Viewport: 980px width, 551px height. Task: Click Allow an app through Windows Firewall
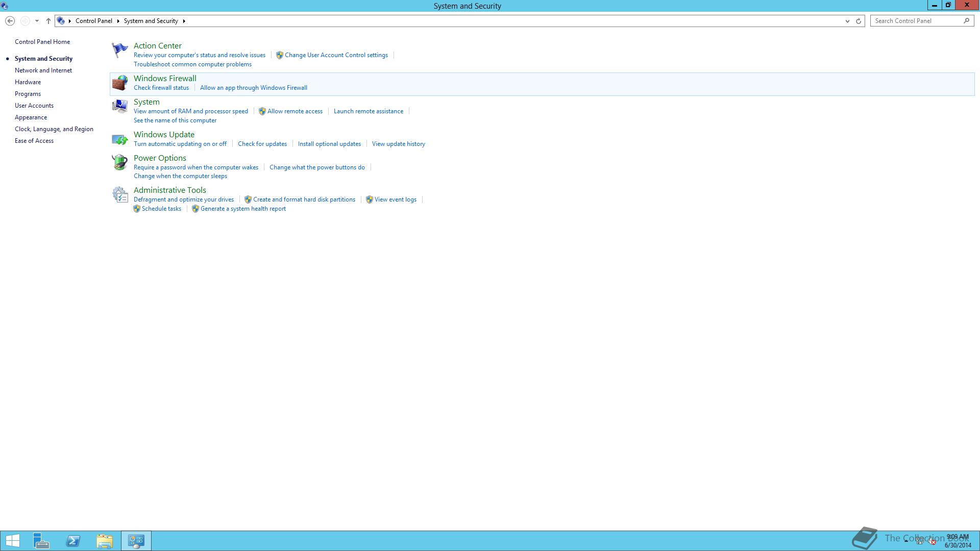click(254, 88)
